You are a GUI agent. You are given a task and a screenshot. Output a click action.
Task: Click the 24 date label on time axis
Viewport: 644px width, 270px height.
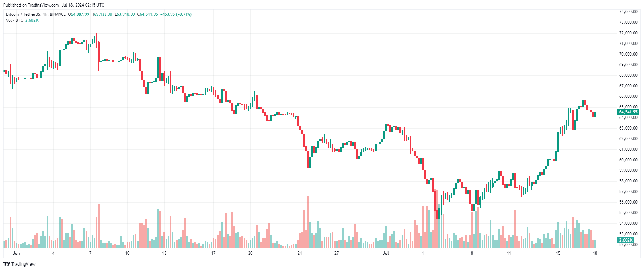(300, 253)
